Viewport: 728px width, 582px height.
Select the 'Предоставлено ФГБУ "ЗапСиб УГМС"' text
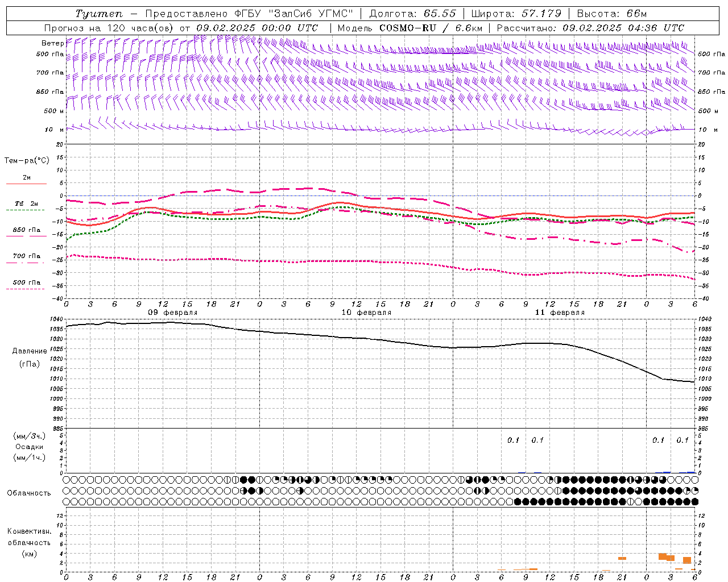(250, 14)
